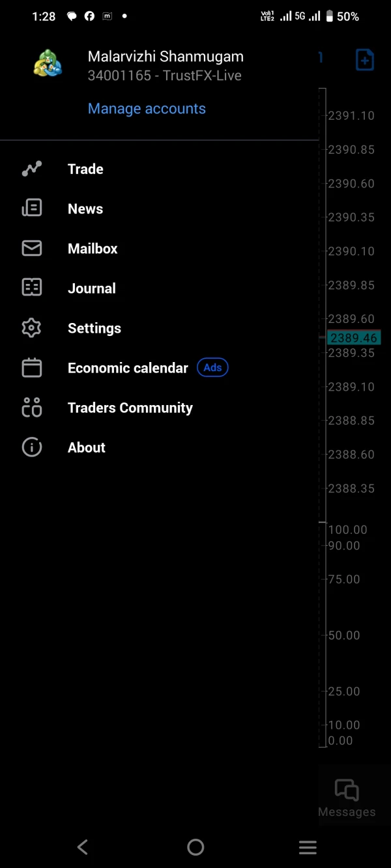Tap the Economic calendar icon
Image resolution: width=391 pixels, height=868 pixels.
31,368
